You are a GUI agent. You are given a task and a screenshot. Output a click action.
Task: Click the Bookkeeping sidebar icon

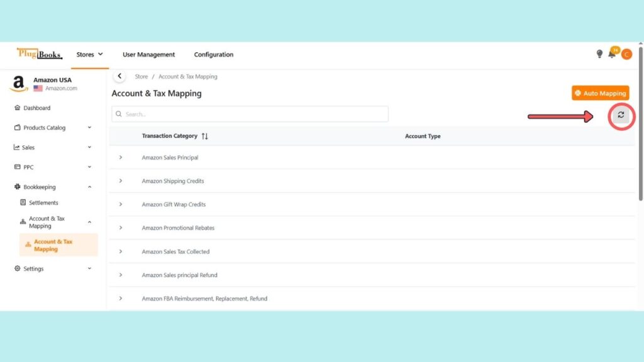click(x=17, y=186)
